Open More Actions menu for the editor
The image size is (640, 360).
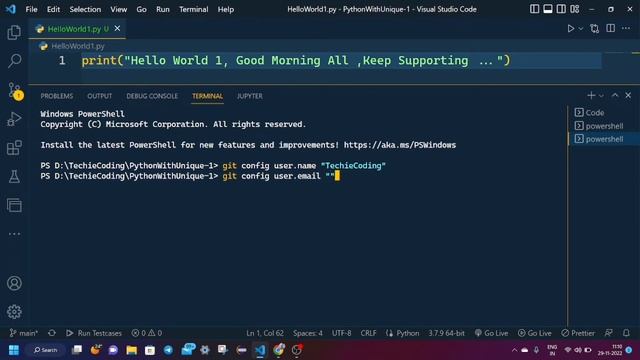point(626,28)
